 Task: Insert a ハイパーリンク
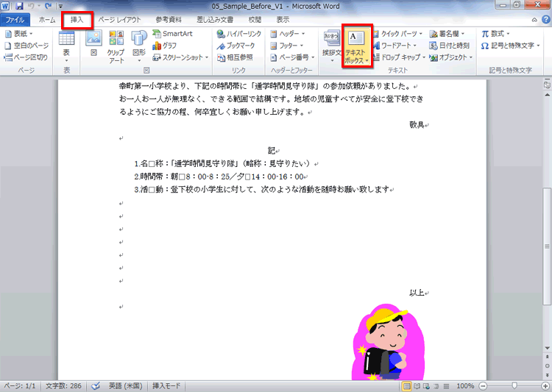[239, 34]
